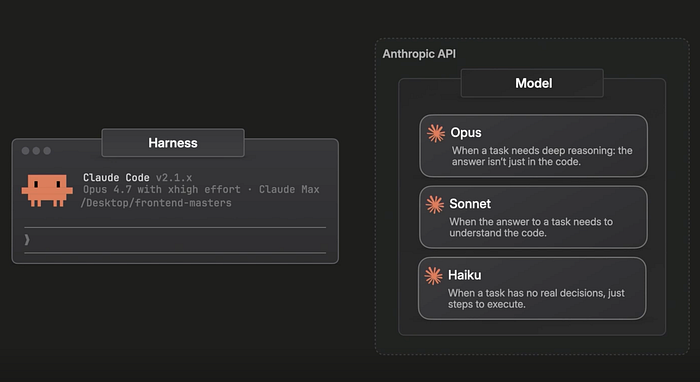Image resolution: width=700 pixels, height=382 pixels.
Task: Click the first window dot in Harness window
Action: click(25, 151)
